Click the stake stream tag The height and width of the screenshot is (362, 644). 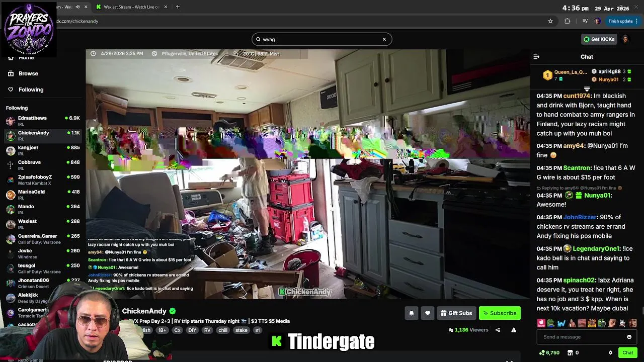(x=242, y=330)
